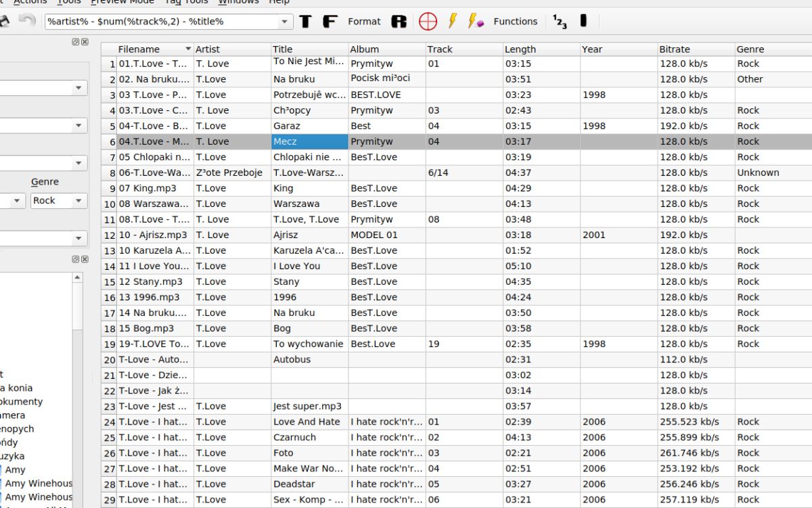
Task: Click the plain yellow lightning bolt icon
Action: click(452, 22)
